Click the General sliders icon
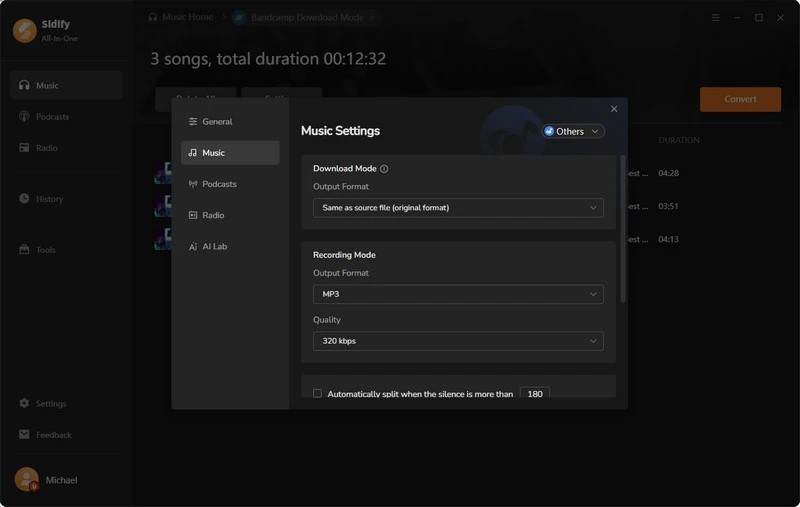The image size is (800, 507). point(193,121)
